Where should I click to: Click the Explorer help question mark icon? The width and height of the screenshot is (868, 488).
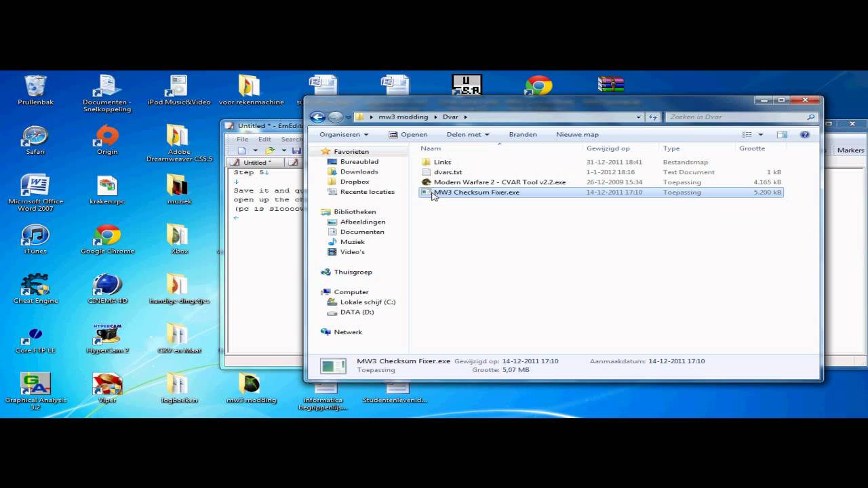pyautogui.click(x=805, y=134)
